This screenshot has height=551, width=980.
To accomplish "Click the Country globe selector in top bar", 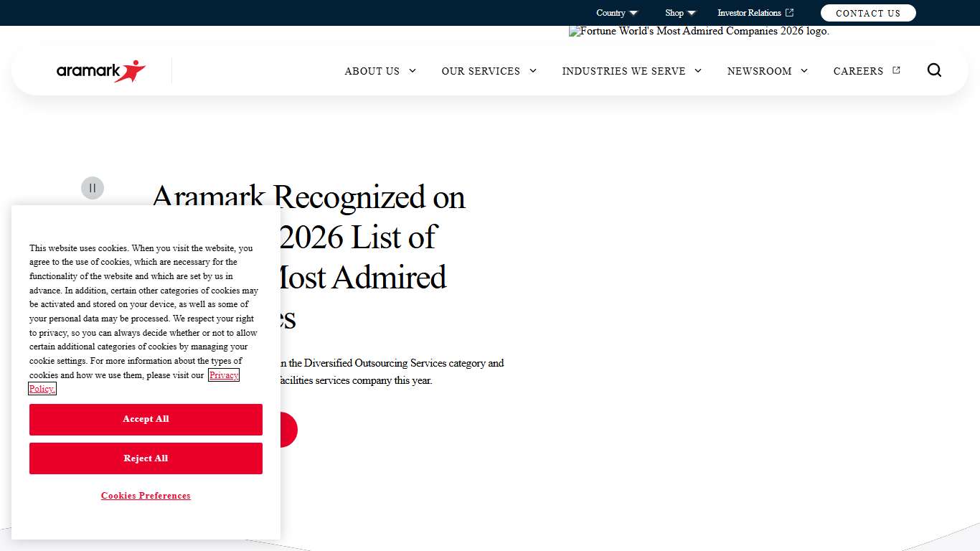I will pyautogui.click(x=609, y=12).
